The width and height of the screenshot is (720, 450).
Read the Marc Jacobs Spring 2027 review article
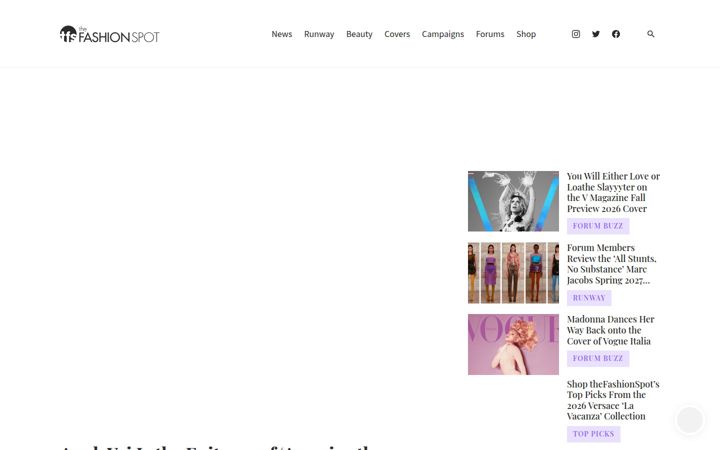pyautogui.click(x=612, y=264)
